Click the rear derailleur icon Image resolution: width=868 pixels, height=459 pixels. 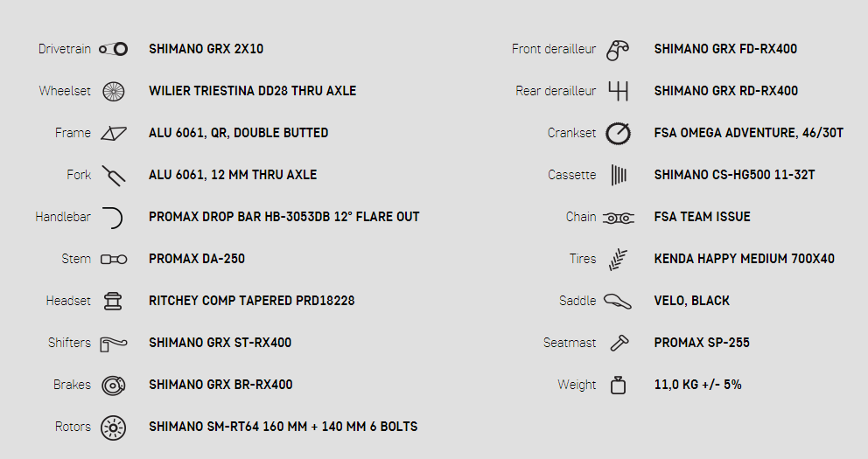tap(619, 91)
